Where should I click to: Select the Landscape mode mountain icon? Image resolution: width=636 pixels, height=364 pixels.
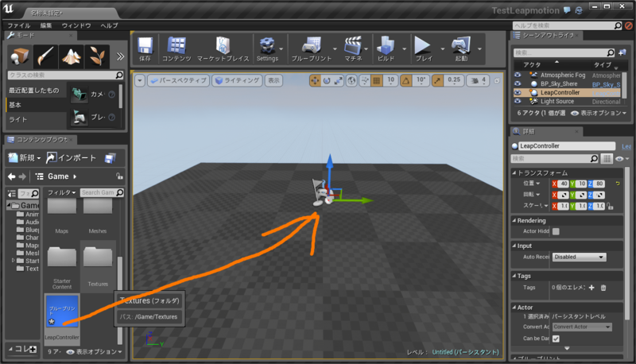[71, 56]
